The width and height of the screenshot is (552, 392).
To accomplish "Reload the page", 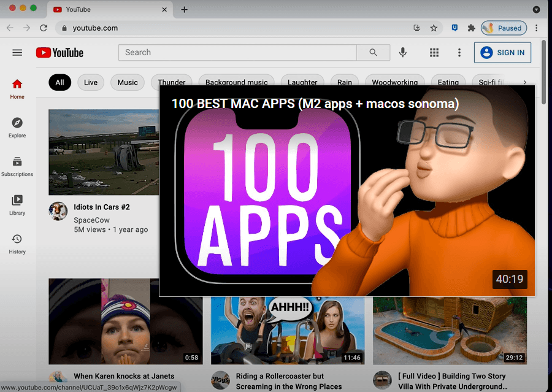I will 44,28.
